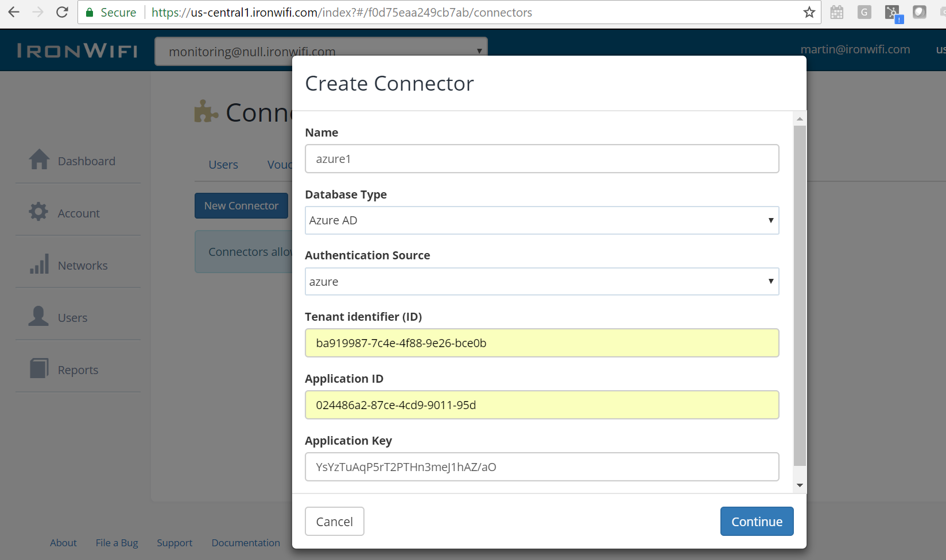This screenshot has height=560, width=946.
Task: Click the browser back arrow
Action: point(14,12)
